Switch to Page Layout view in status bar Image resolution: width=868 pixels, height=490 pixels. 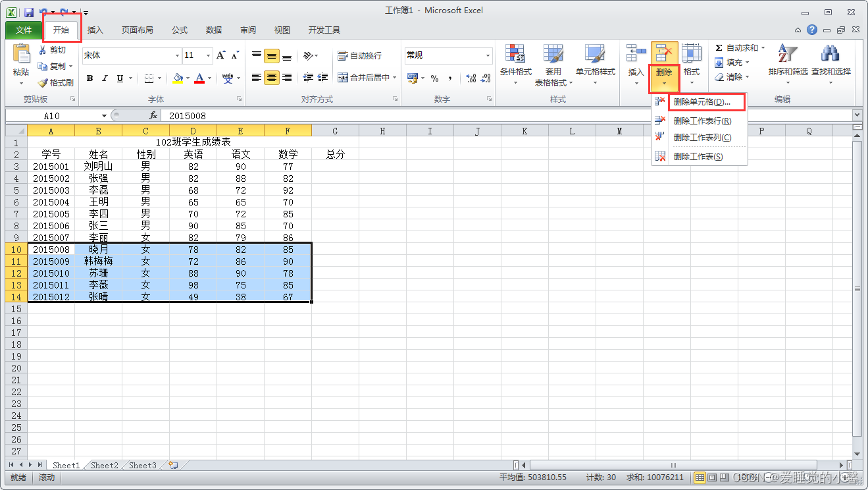coord(712,477)
